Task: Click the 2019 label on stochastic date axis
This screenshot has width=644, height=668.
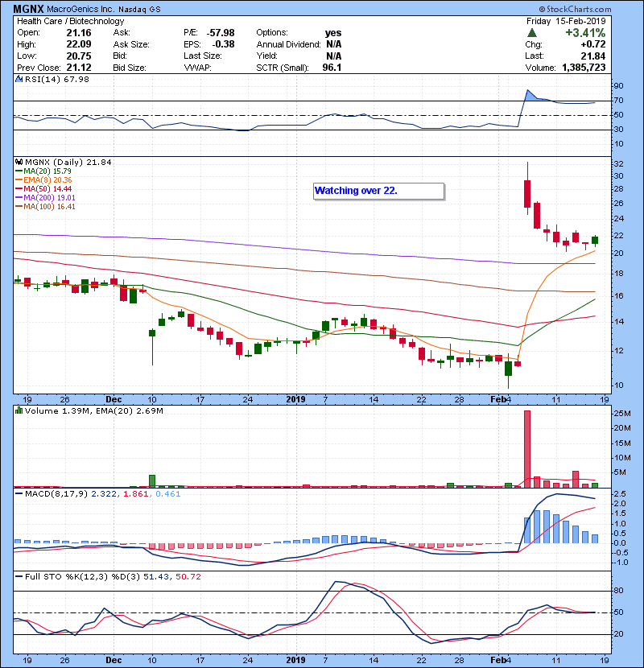Action: pyautogui.click(x=295, y=660)
